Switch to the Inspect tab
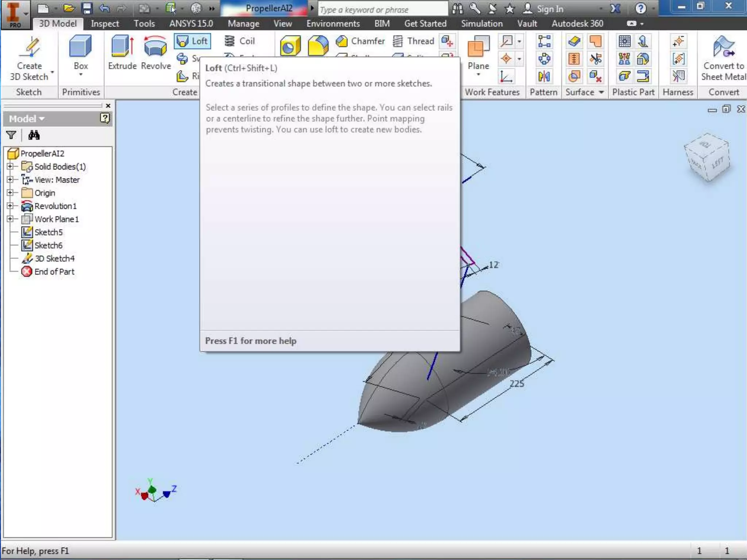This screenshot has height=560, width=747. click(105, 24)
